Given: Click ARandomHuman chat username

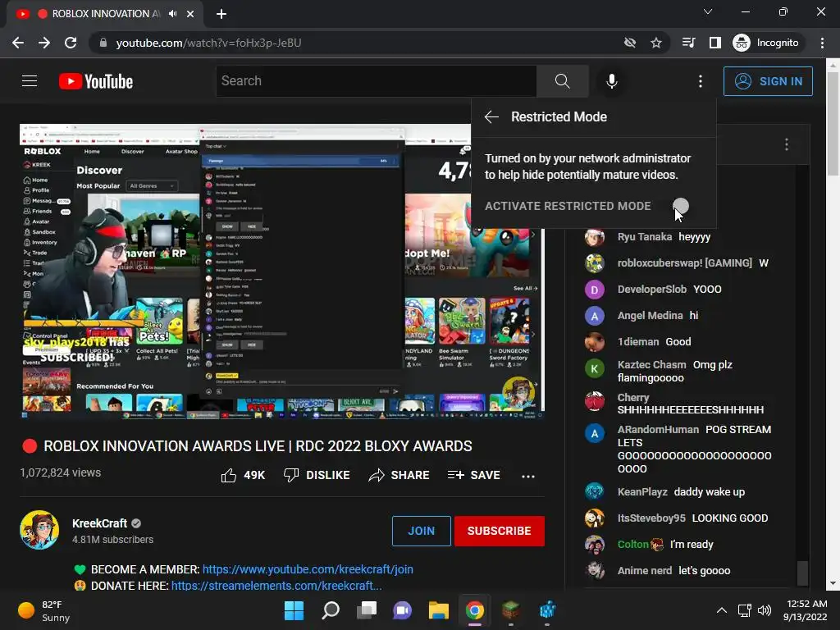Looking at the screenshot, I should click(658, 430).
